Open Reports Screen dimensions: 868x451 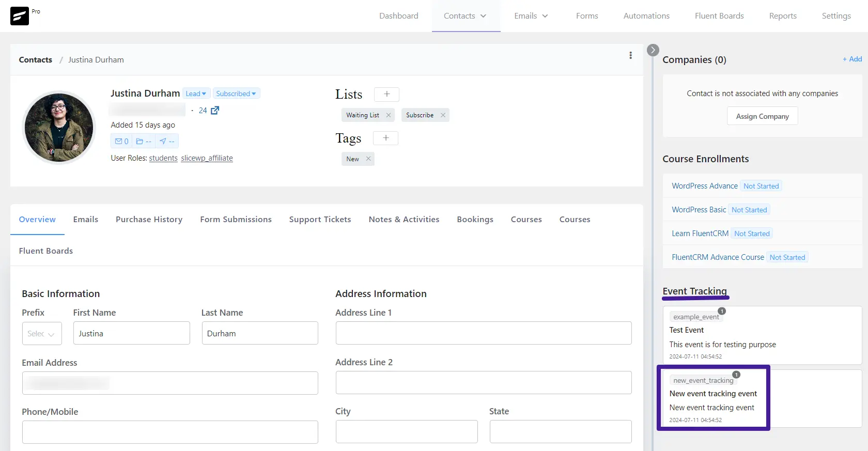click(x=783, y=16)
